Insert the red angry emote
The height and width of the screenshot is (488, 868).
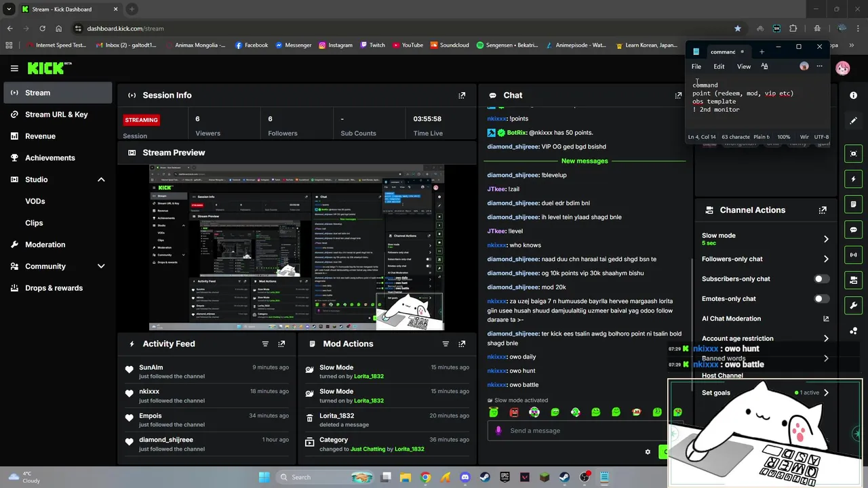click(x=514, y=412)
